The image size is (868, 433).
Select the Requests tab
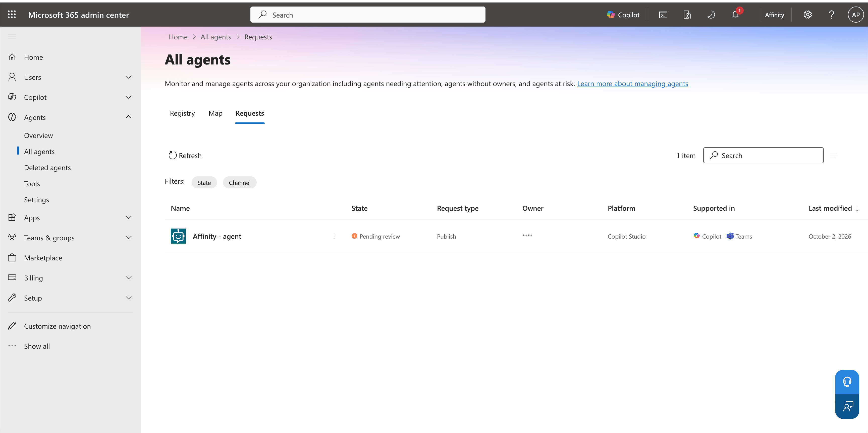pyautogui.click(x=250, y=113)
